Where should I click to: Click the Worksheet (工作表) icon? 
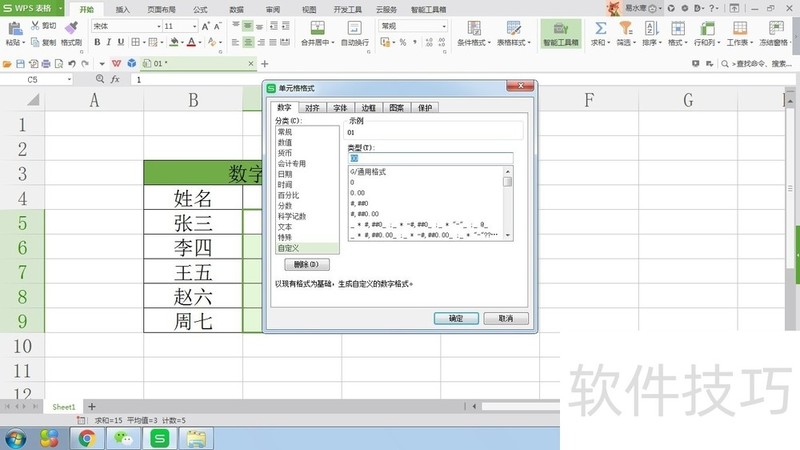click(x=739, y=28)
